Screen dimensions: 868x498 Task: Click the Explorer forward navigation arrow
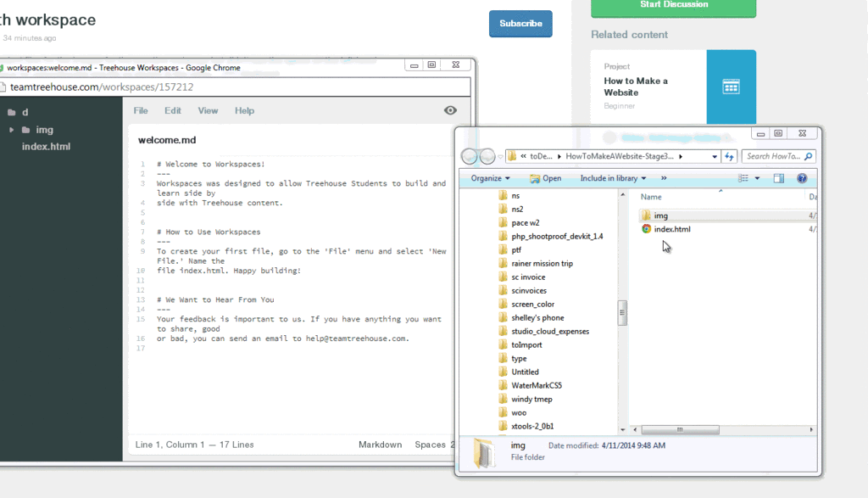pos(487,156)
